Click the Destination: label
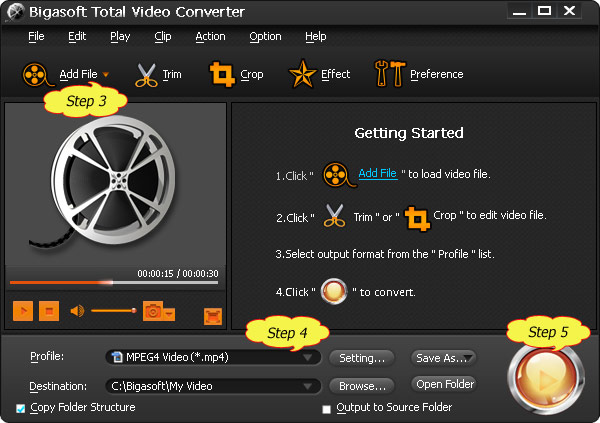600x423 pixels. coord(58,386)
